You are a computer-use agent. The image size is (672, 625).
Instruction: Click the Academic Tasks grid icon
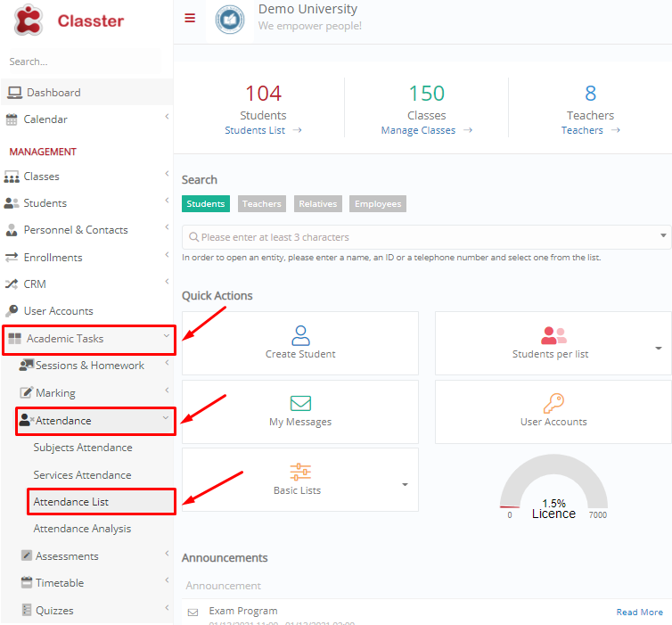coord(14,339)
